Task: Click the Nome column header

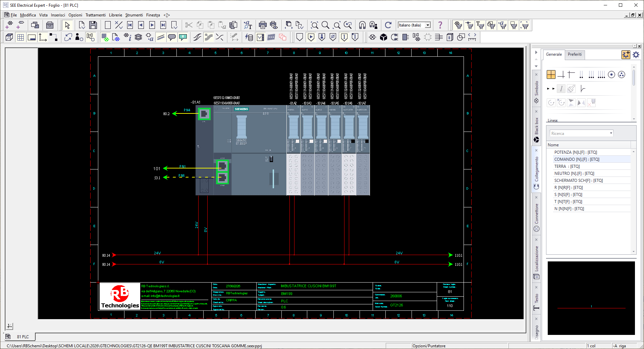Action: [589, 145]
